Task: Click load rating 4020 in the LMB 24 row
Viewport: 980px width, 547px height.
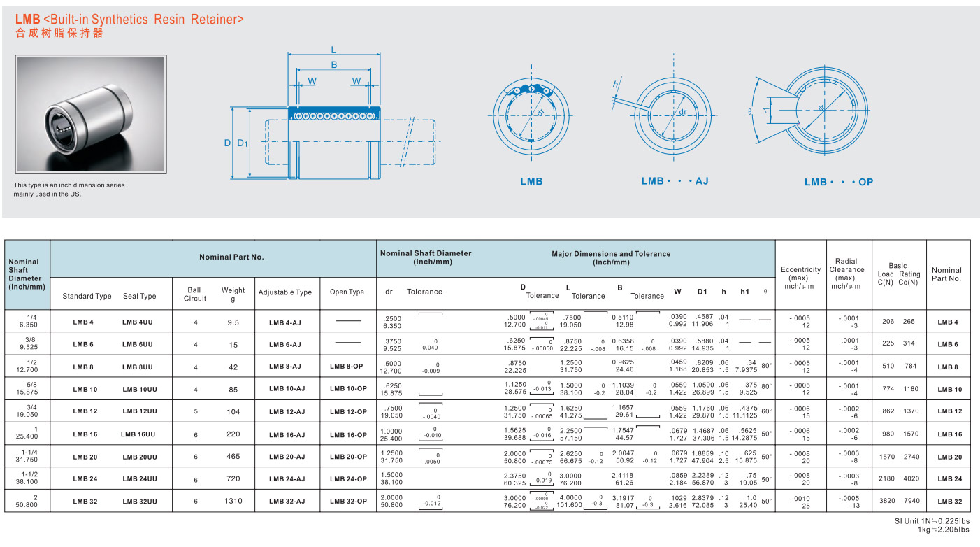Action: point(911,479)
